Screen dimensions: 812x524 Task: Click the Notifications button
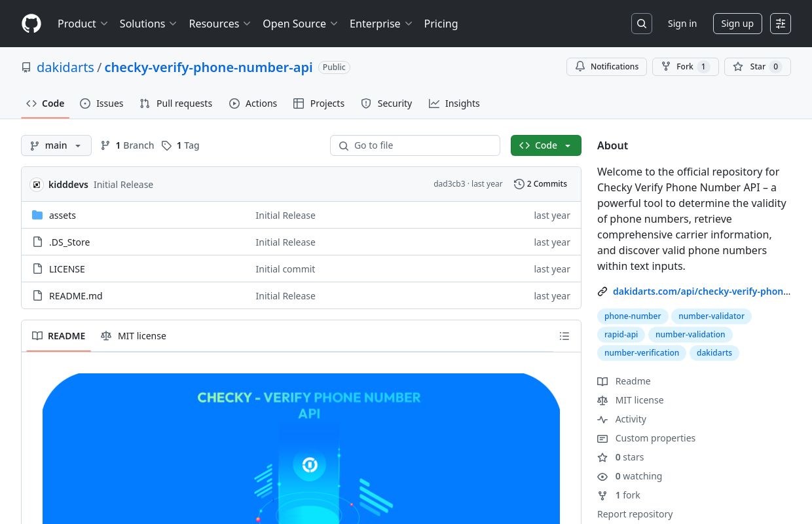pos(607,67)
